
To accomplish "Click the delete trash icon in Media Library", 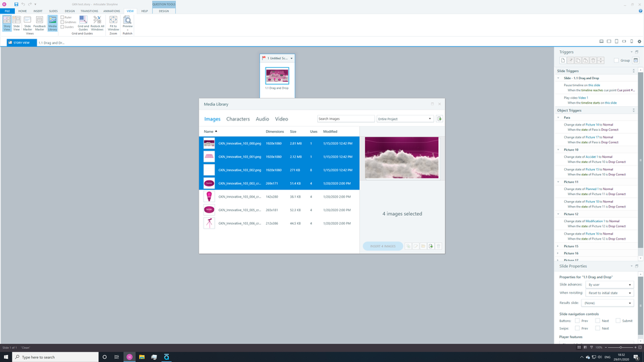I will [438, 246].
